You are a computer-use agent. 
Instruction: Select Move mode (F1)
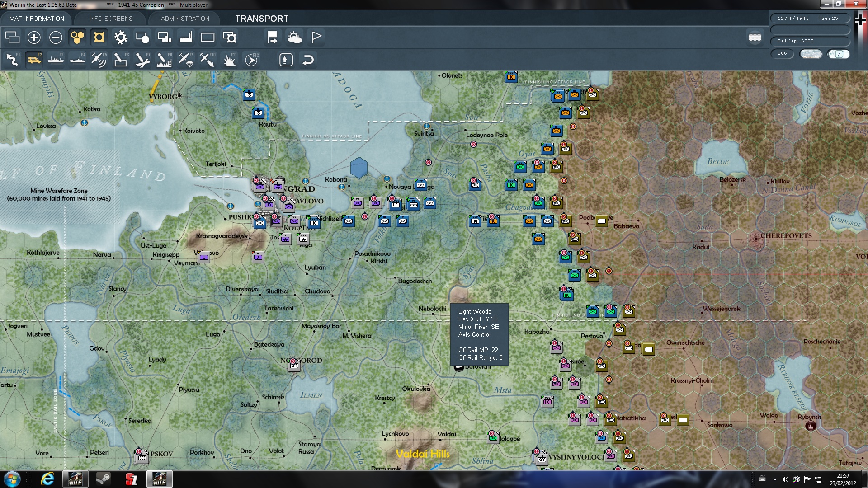12,60
